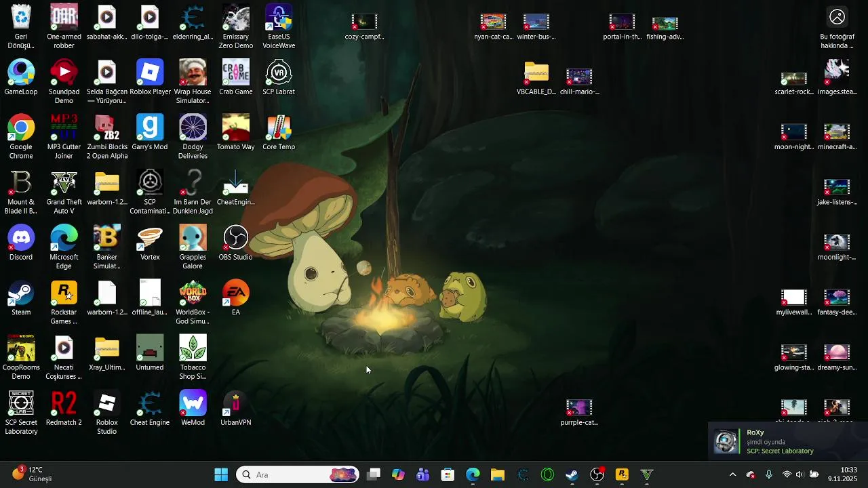
Task: Launch EaseUS VoiceWave from desktop
Action: pyautogui.click(x=279, y=26)
